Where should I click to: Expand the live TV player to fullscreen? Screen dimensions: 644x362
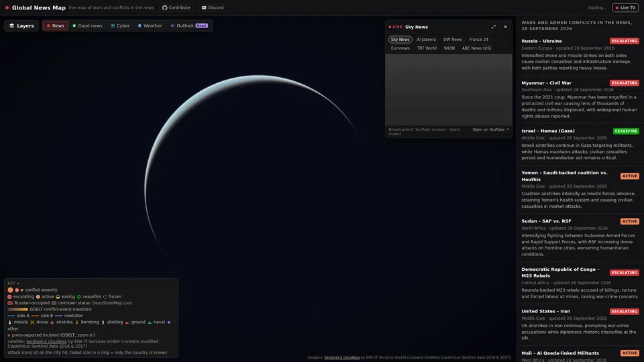pos(493,27)
